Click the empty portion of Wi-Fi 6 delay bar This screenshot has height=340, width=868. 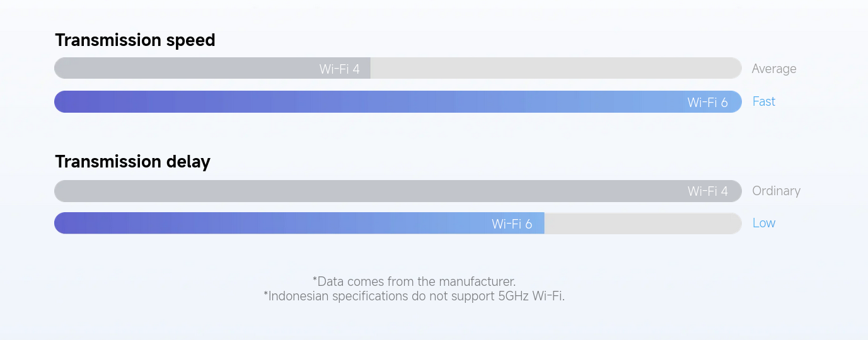click(x=642, y=223)
